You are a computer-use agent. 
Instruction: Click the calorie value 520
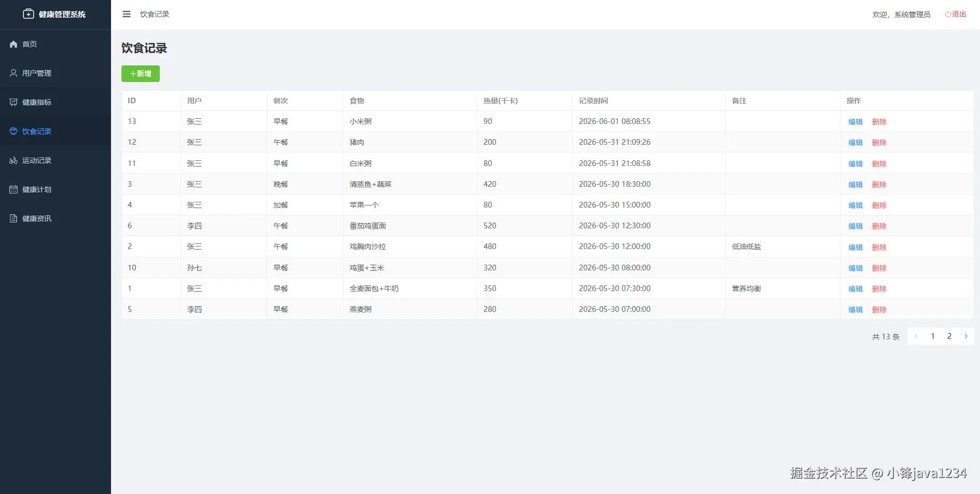coord(490,226)
